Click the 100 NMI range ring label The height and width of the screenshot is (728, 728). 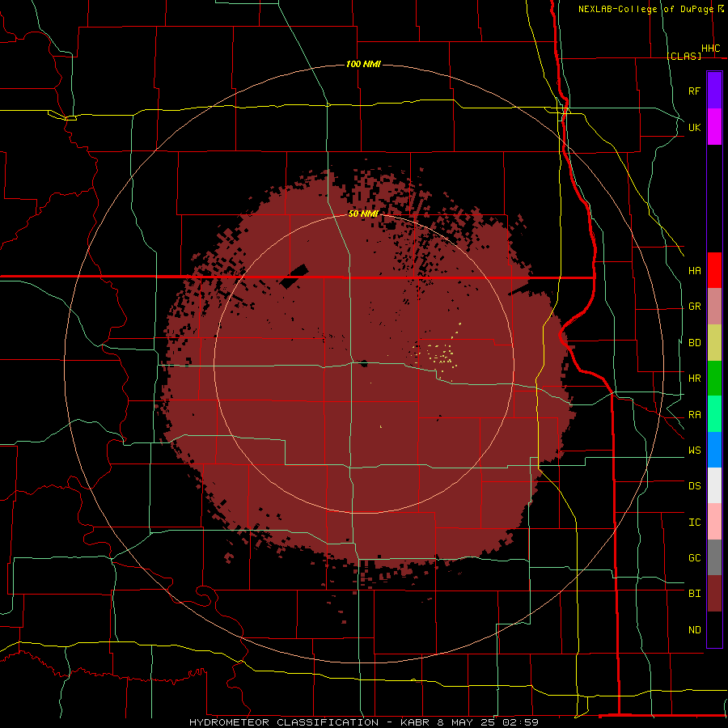click(x=363, y=64)
